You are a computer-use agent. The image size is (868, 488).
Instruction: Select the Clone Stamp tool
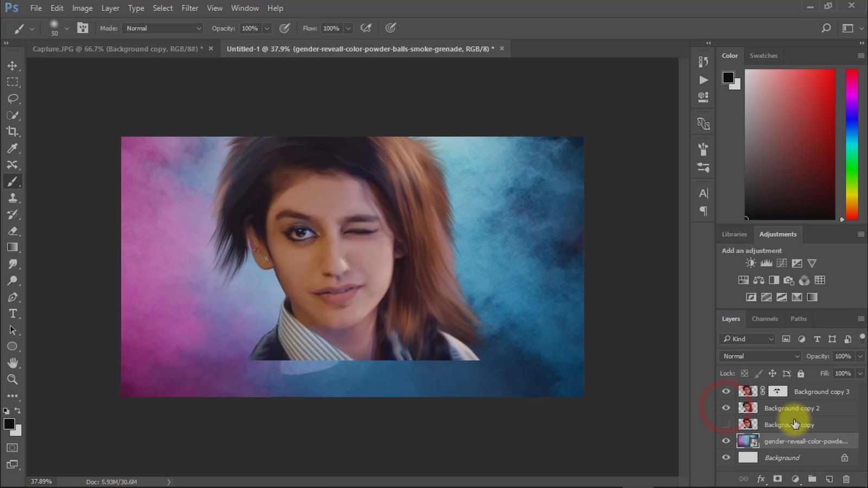[x=13, y=198]
